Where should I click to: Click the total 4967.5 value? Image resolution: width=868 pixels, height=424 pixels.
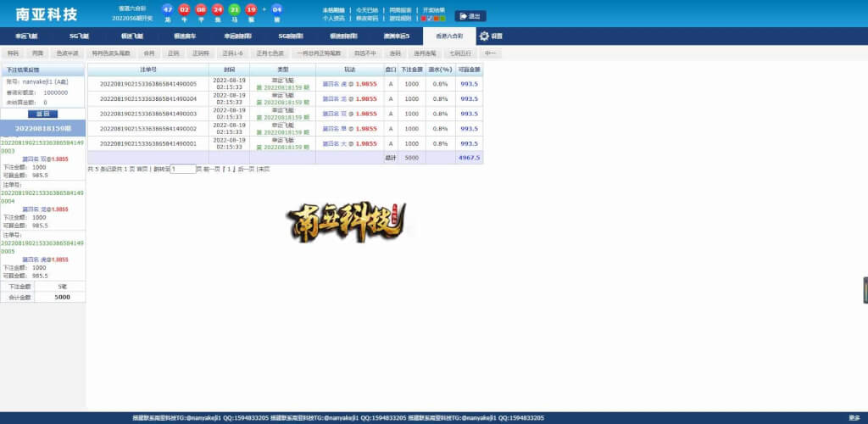click(x=470, y=158)
